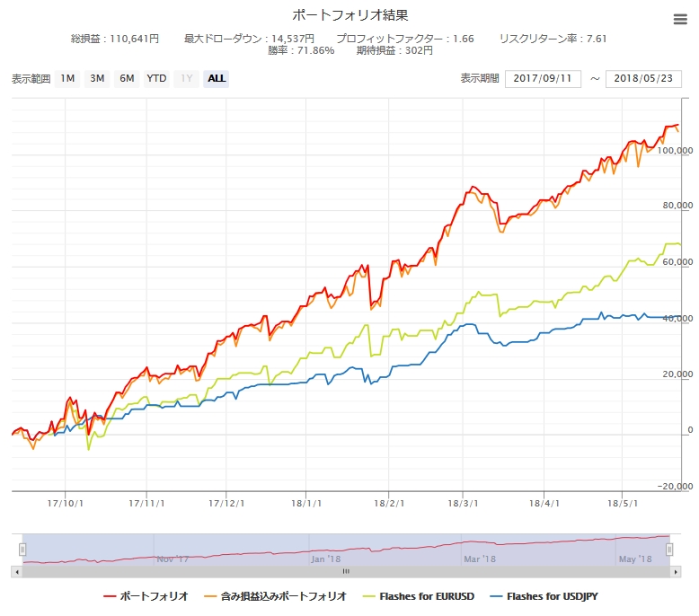Click the -20,000 y-axis label
This screenshot has width=699, height=616.
coord(675,487)
